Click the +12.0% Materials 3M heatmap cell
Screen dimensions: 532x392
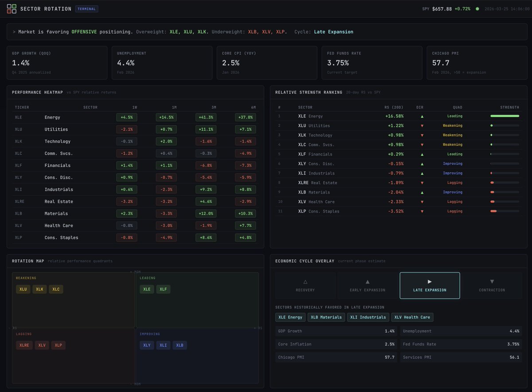(206, 213)
